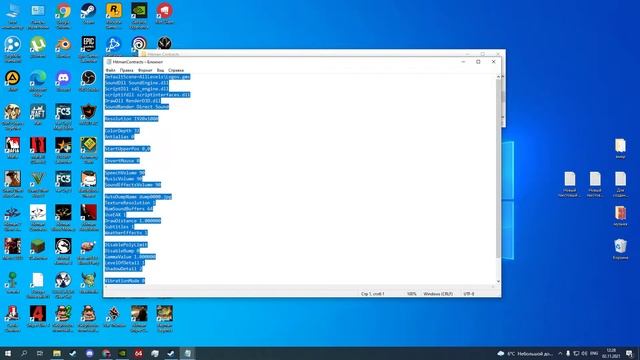Select the Minecraft grass block desktop icon
The width and height of the screenshot is (640, 360).
tap(38, 249)
